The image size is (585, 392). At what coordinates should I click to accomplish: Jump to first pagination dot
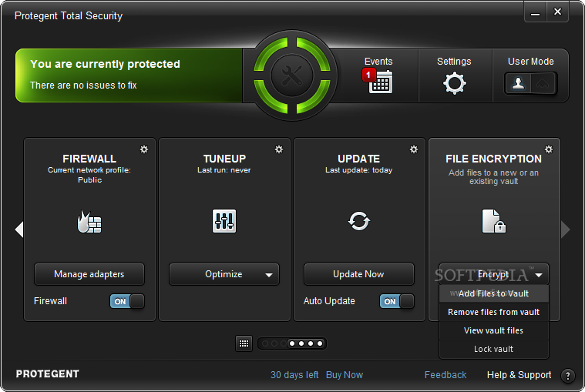pyautogui.click(x=265, y=343)
